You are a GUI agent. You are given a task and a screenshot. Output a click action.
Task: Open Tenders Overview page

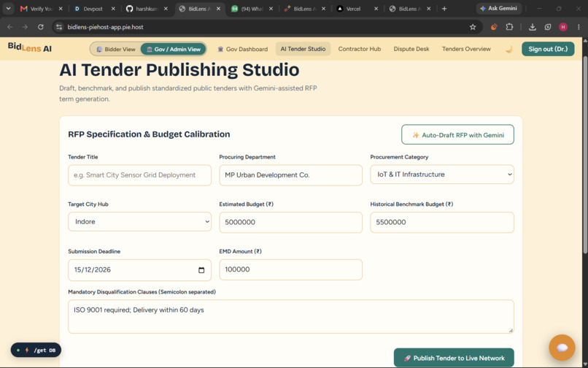(466, 49)
